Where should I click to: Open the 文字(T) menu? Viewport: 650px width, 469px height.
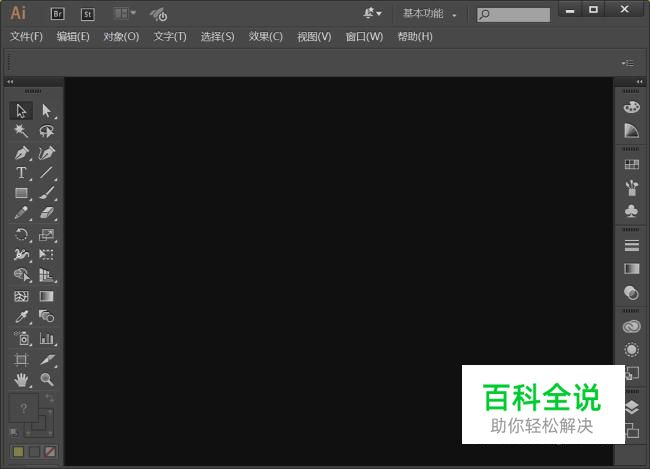point(170,36)
